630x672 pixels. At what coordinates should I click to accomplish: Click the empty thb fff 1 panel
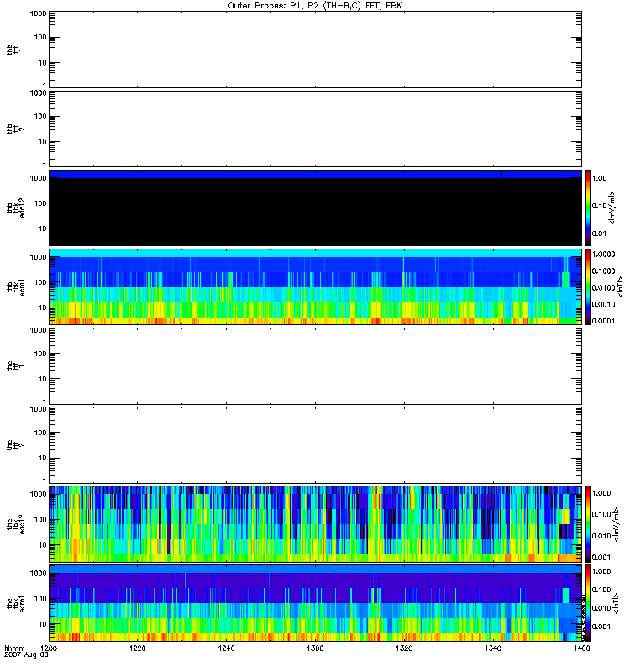(x=315, y=50)
